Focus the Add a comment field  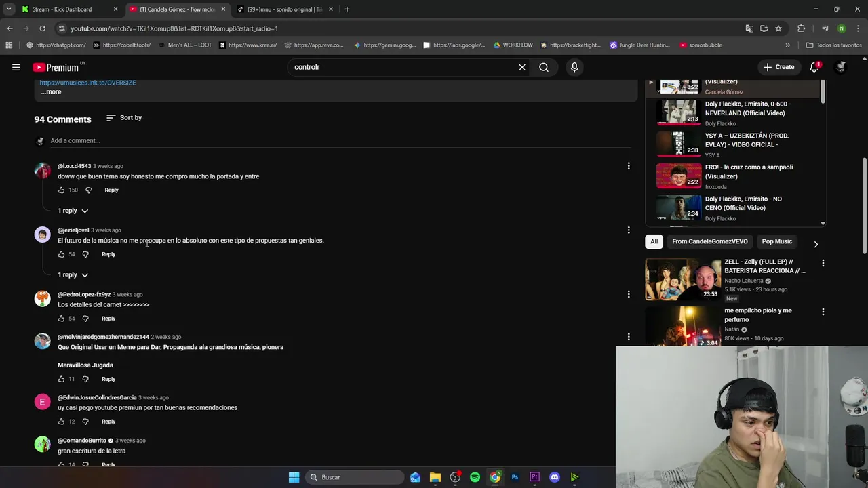click(339, 140)
